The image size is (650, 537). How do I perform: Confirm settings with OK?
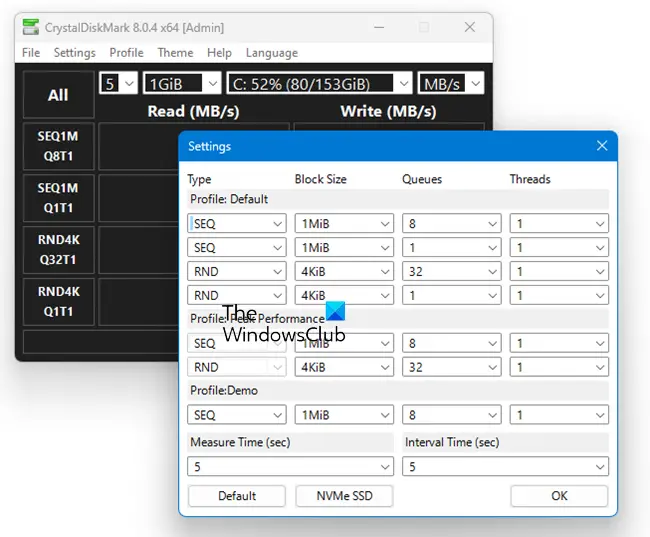559,496
